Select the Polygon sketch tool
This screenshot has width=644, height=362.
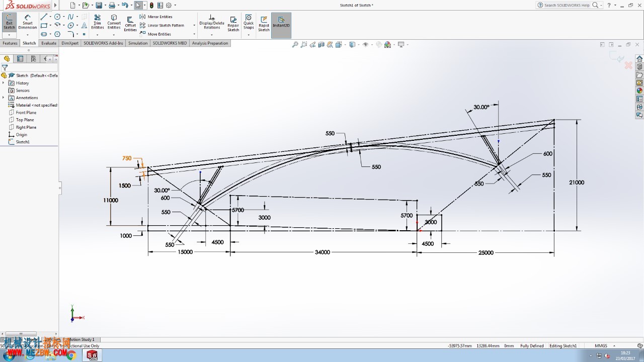[x=57, y=34]
